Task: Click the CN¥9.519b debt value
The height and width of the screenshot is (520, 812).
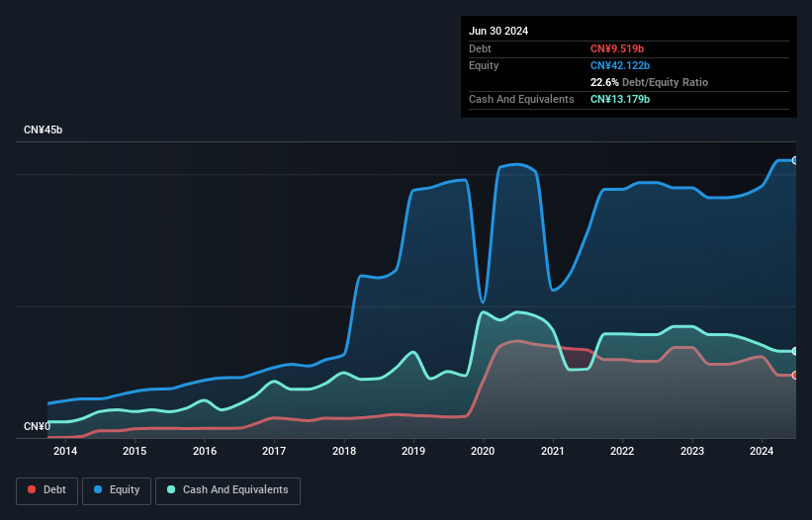Action: tap(617, 48)
